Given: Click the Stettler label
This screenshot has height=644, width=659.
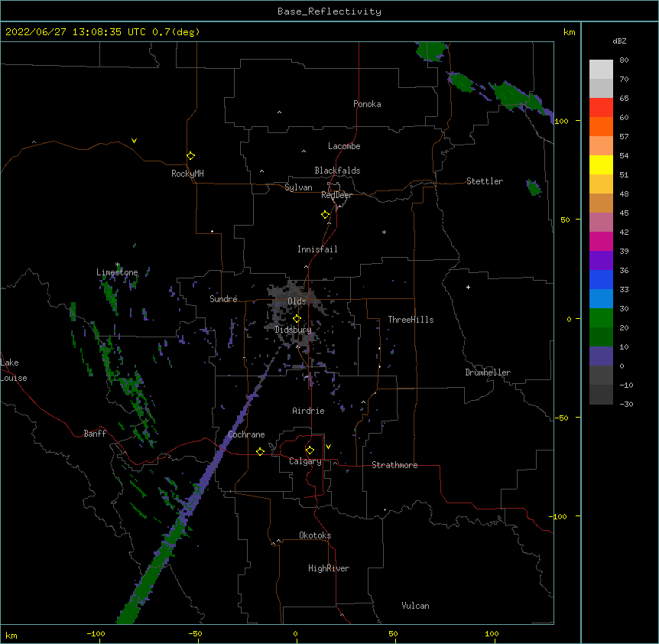Looking at the screenshot, I should click(485, 181).
